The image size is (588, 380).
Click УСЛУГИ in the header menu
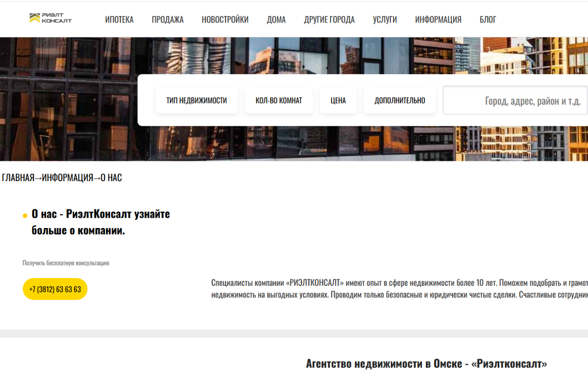[385, 20]
